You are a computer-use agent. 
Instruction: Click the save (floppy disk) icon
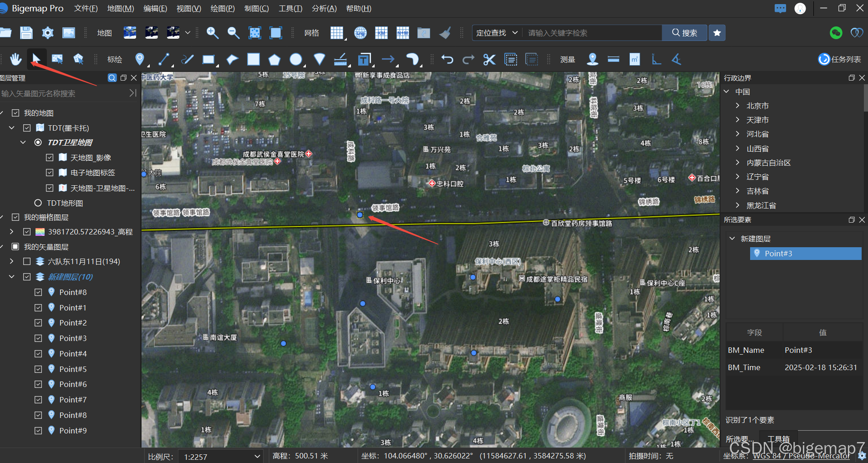[x=26, y=33]
